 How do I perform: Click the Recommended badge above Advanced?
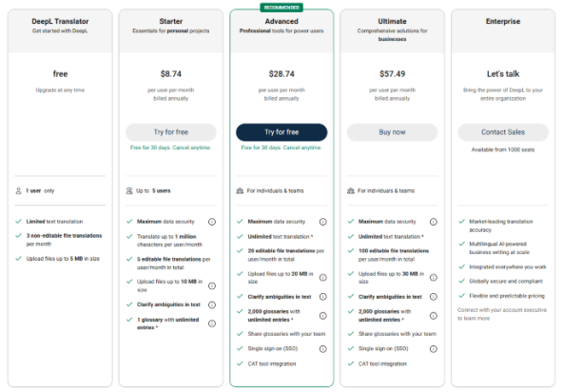click(281, 8)
